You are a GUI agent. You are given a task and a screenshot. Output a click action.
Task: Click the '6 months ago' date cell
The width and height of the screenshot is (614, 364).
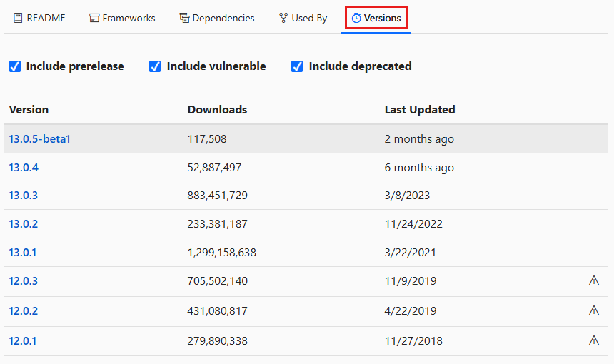[419, 168]
